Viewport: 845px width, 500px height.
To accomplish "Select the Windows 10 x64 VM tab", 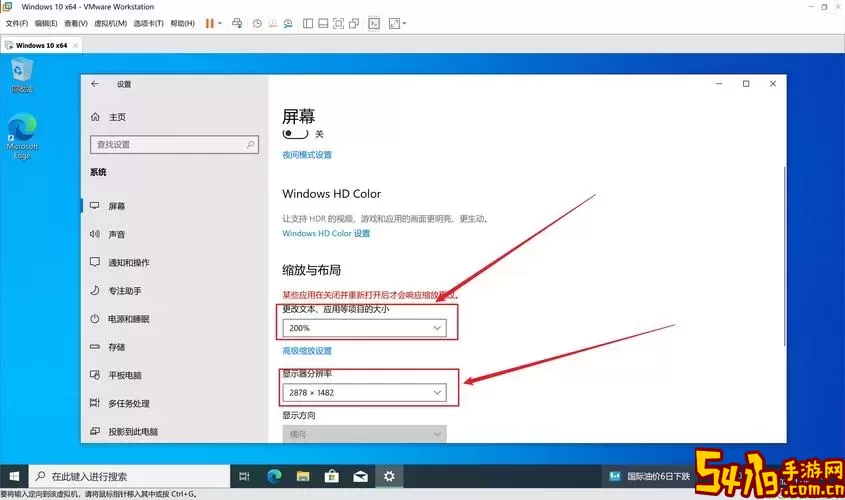I will (41, 45).
